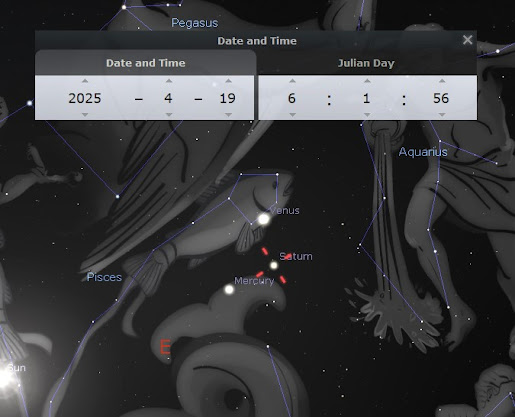Decrease the hour value 6
This screenshot has width=515, height=417.
point(292,114)
